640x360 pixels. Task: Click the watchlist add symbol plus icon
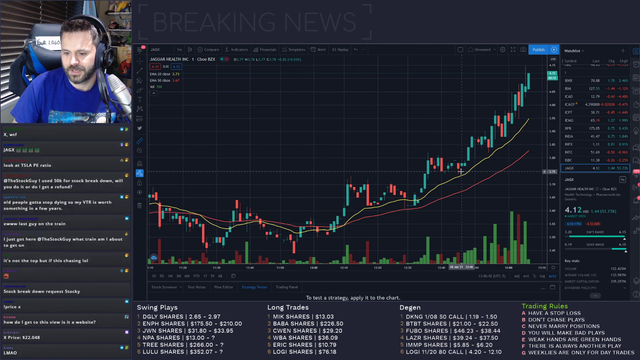[623, 51]
